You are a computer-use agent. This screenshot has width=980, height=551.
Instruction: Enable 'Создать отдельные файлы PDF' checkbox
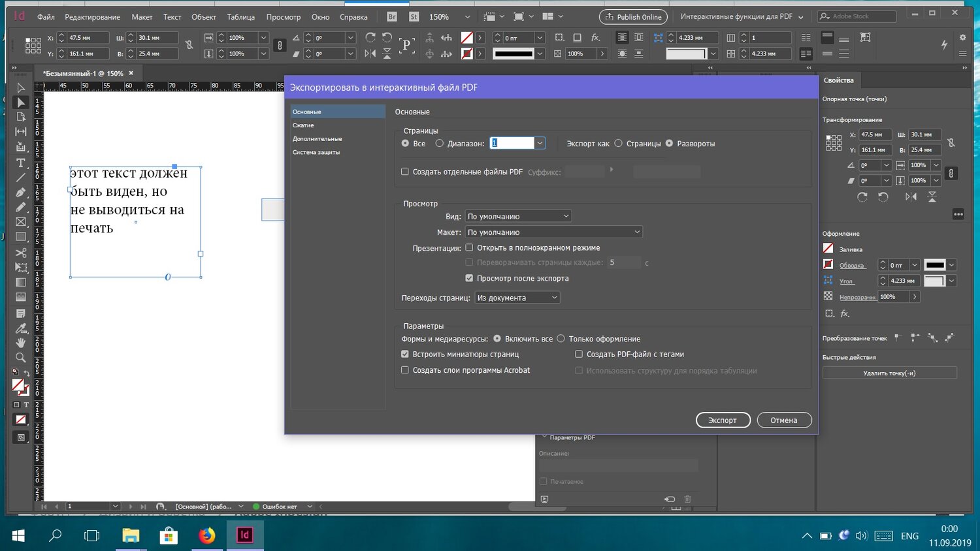pos(405,172)
